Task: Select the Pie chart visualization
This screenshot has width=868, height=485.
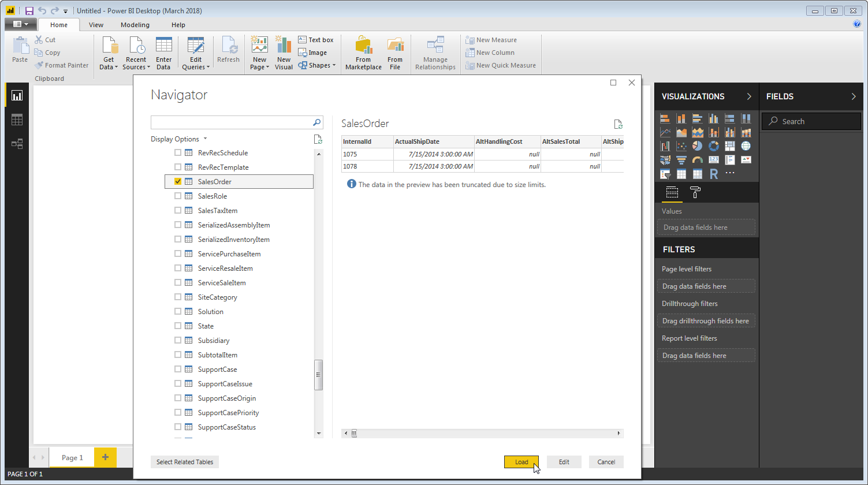Action: tap(698, 145)
